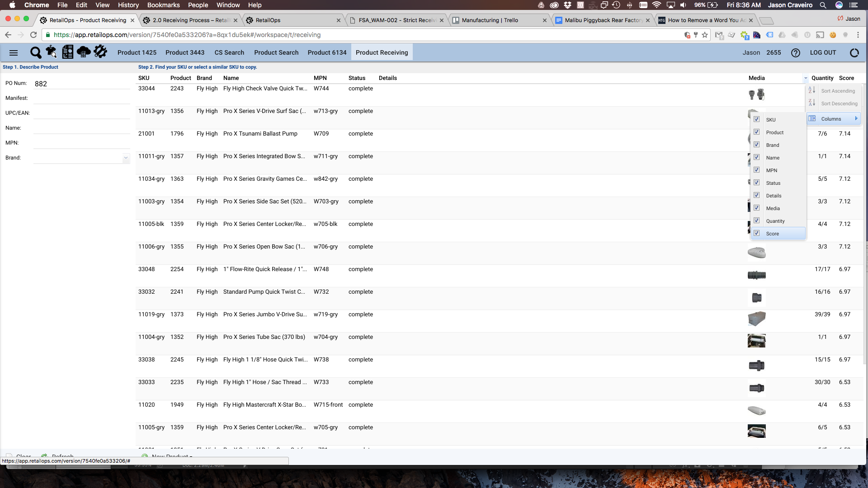Expand the Columns submenu
Screen dimensions: 868x488
pyautogui.click(x=834, y=119)
